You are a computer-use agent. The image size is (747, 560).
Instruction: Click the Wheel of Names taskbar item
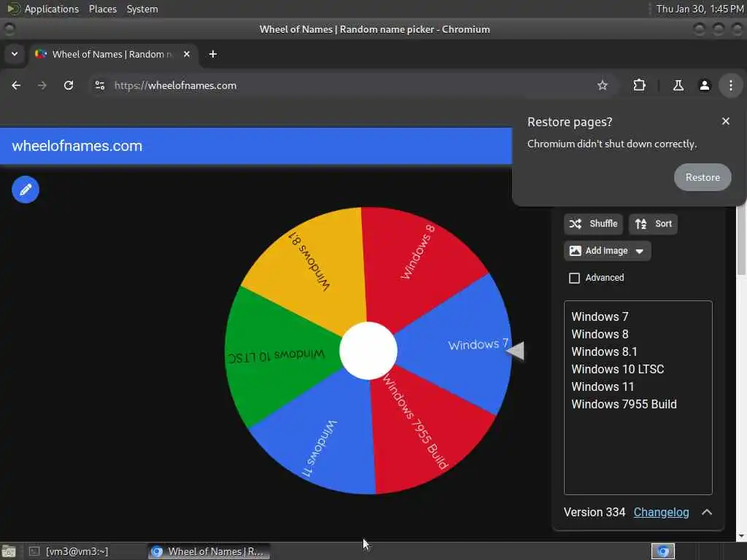[x=209, y=551]
